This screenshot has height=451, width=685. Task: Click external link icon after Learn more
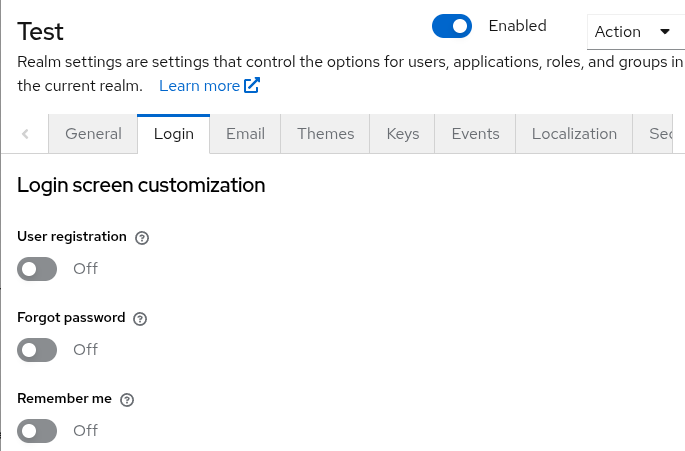[x=252, y=86]
